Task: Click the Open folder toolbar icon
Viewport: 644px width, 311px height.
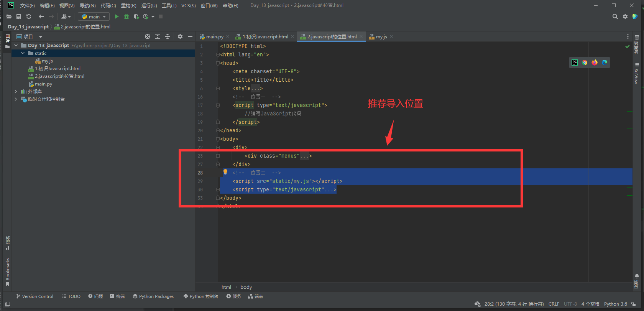Action: pos(9,16)
